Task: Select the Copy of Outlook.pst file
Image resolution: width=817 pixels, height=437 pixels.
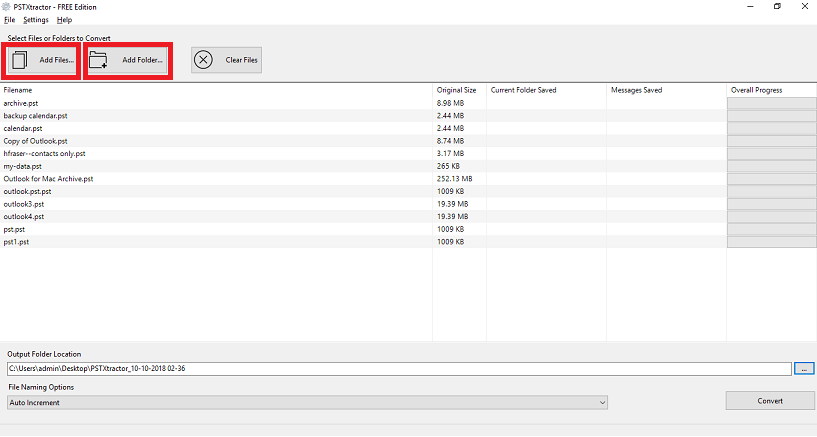Action: tap(35, 141)
